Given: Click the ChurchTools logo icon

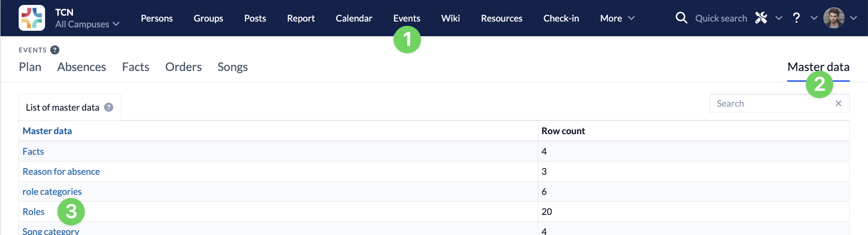Looking at the screenshot, I should pos(32,18).
